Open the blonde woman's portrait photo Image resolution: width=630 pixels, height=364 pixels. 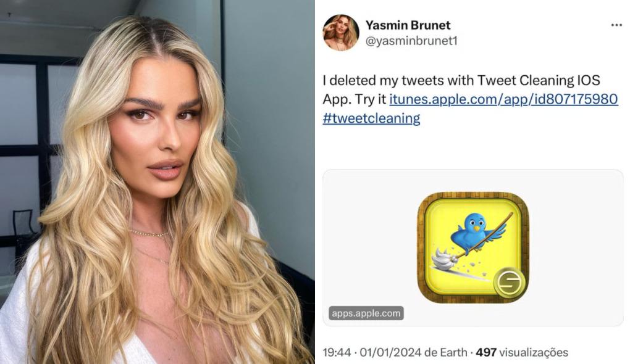157,182
